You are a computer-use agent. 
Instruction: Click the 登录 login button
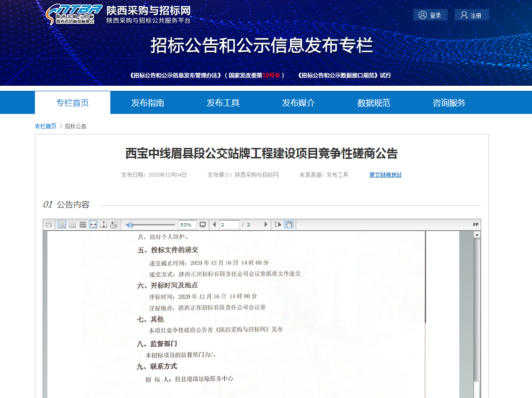(430, 15)
